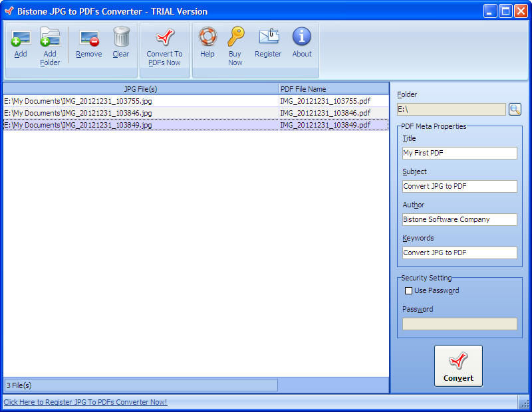This screenshot has height=412, width=532.
Task: Click into the Title input field
Action: coord(460,153)
